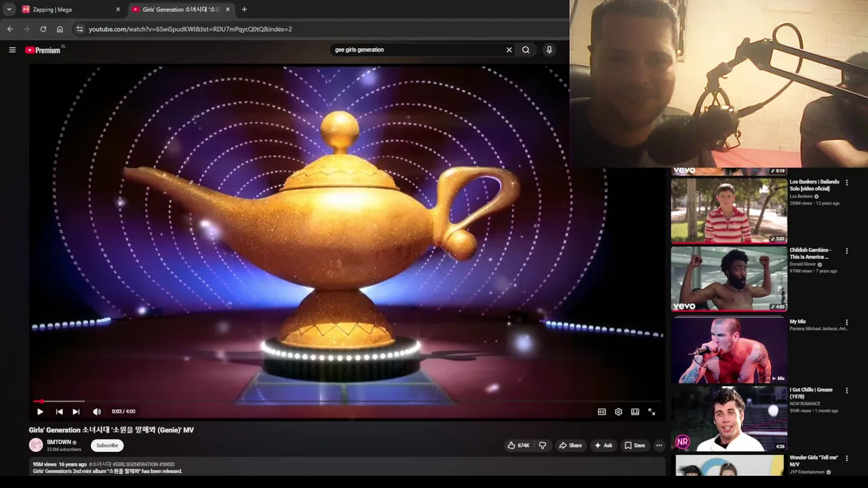Run search with magnifier button
The width and height of the screenshot is (868, 488).
[x=526, y=49]
